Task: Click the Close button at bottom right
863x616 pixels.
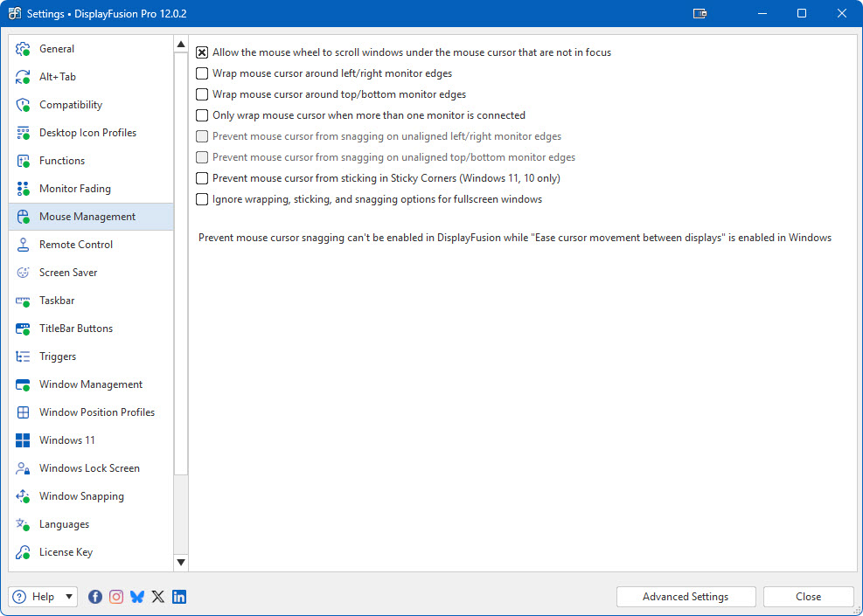Action: [808, 597]
